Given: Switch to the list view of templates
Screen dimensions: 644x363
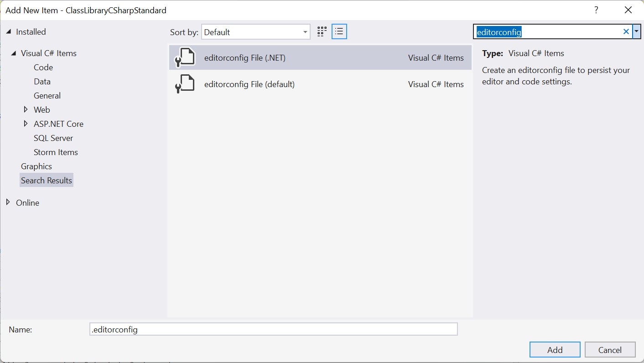Looking at the screenshot, I should click(x=339, y=31).
